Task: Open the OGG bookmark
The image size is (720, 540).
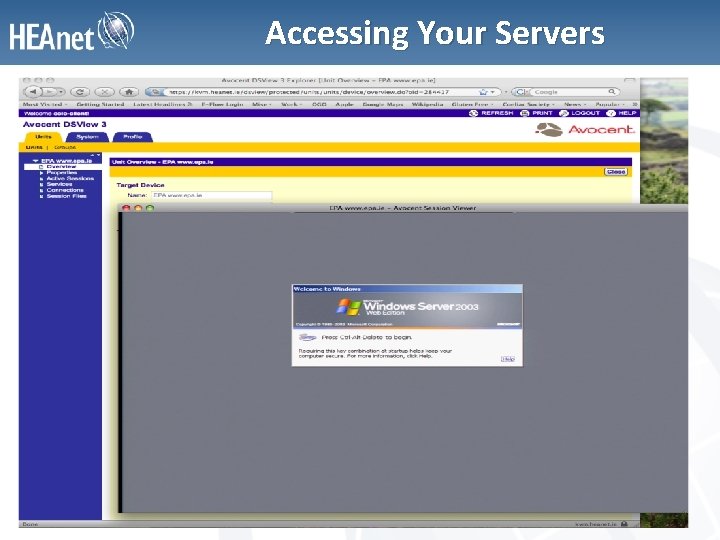Action: [319, 105]
